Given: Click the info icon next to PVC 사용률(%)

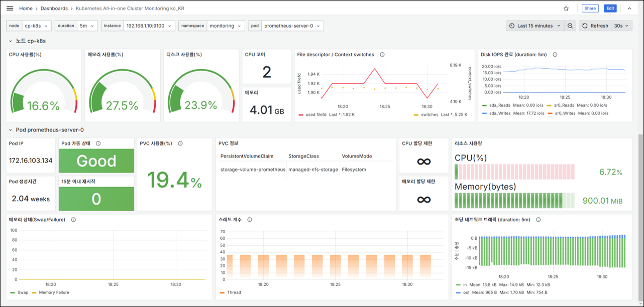Looking at the screenshot, I should 180,143.
